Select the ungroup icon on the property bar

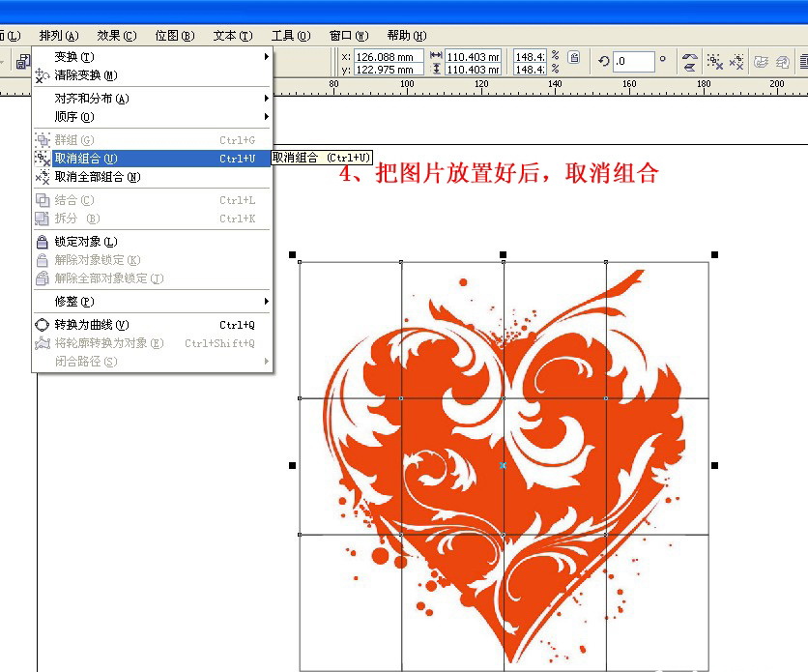click(x=716, y=61)
